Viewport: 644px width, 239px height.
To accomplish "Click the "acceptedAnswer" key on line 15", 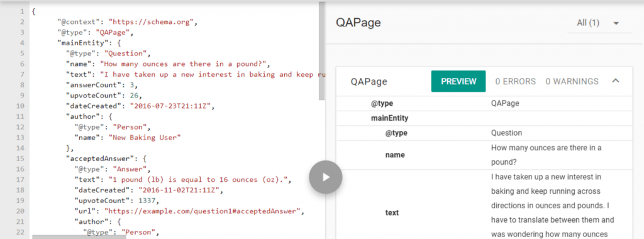I will click(x=100, y=158).
